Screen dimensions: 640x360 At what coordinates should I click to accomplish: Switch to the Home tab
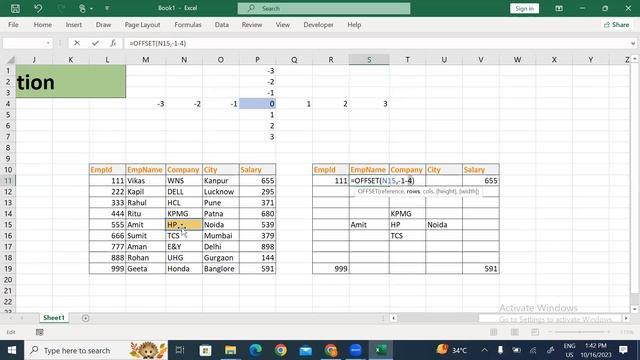click(x=42, y=25)
